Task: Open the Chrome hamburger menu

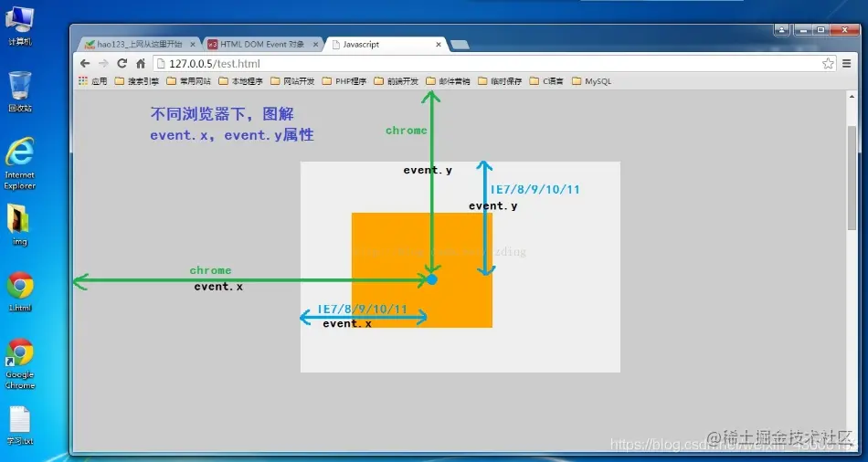Action: click(846, 63)
